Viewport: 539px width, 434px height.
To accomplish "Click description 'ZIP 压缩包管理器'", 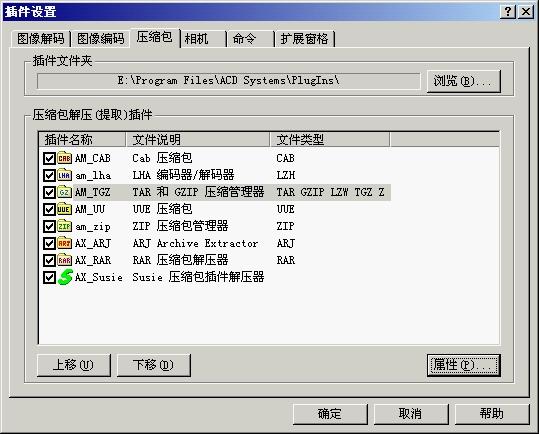I will pyautogui.click(x=180, y=226).
